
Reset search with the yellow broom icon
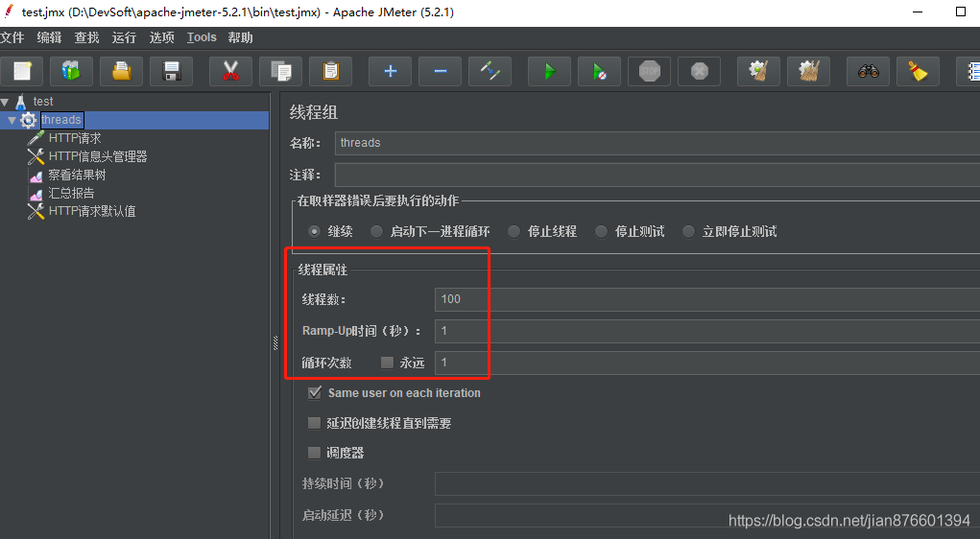click(919, 71)
